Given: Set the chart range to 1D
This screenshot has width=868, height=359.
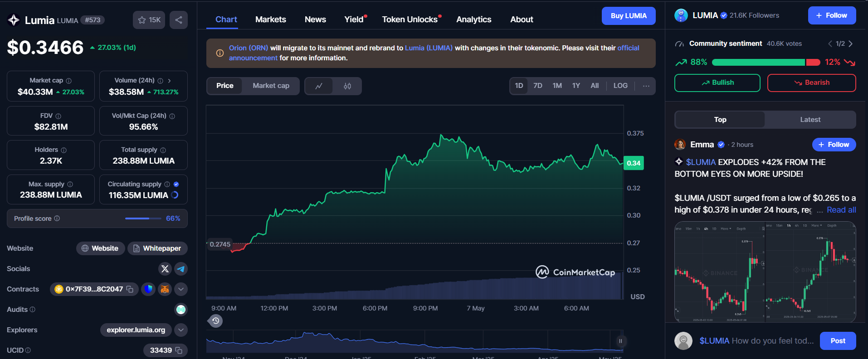Looking at the screenshot, I should click(x=519, y=86).
